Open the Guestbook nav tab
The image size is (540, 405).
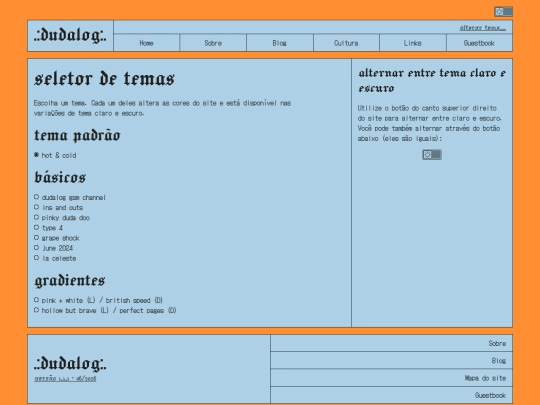point(479,43)
